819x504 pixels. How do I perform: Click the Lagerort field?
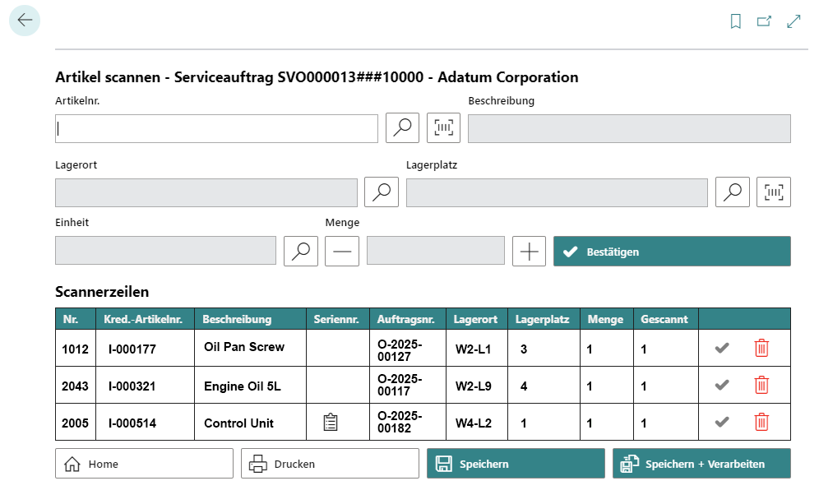click(206, 192)
